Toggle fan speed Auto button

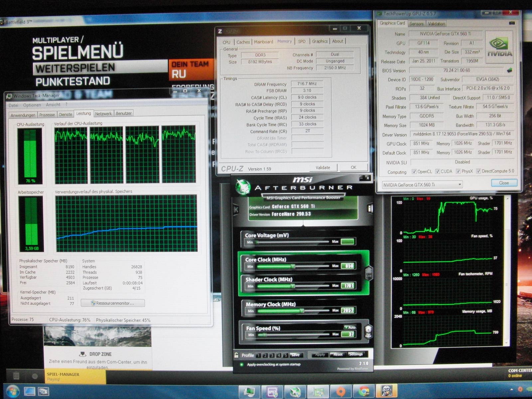pyautogui.click(x=350, y=328)
